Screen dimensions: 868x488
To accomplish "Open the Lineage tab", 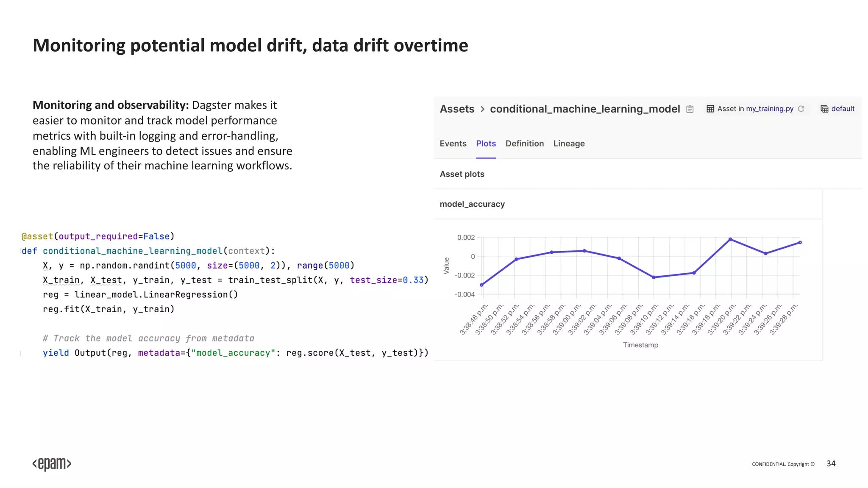I will pyautogui.click(x=569, y=144).
